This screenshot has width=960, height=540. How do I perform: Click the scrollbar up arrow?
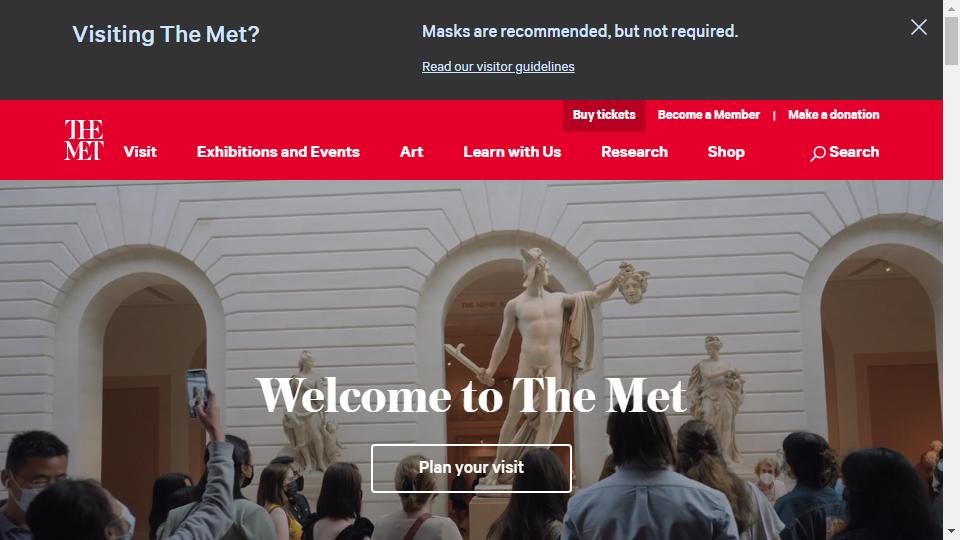951,8
